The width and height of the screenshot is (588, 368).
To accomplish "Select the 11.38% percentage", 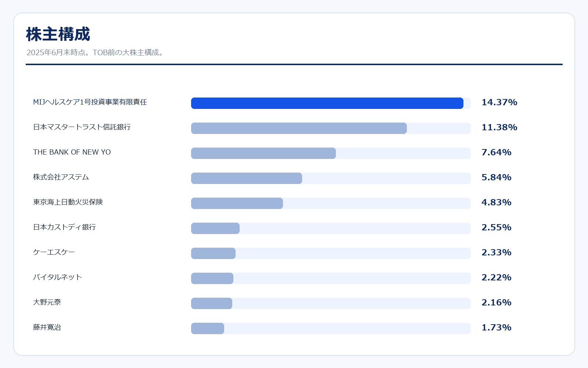I will (499, 127).
